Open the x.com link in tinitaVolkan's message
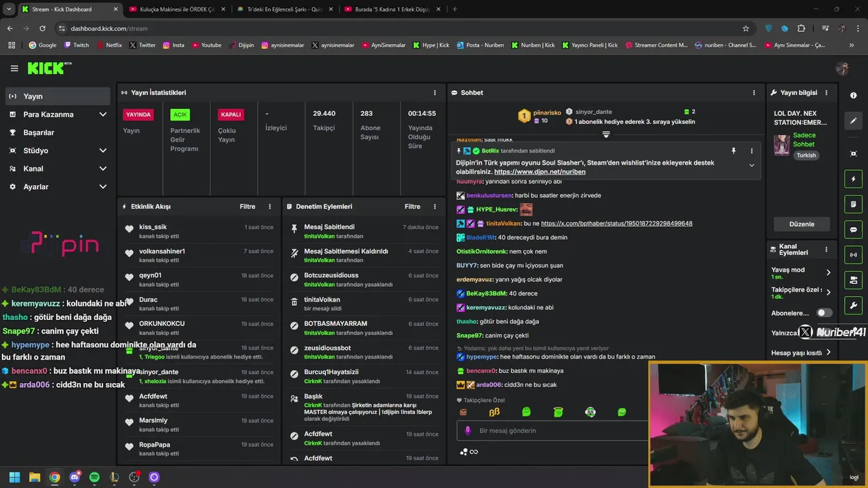The width and height of the screenshot is (868, 488). click(616, 224)
